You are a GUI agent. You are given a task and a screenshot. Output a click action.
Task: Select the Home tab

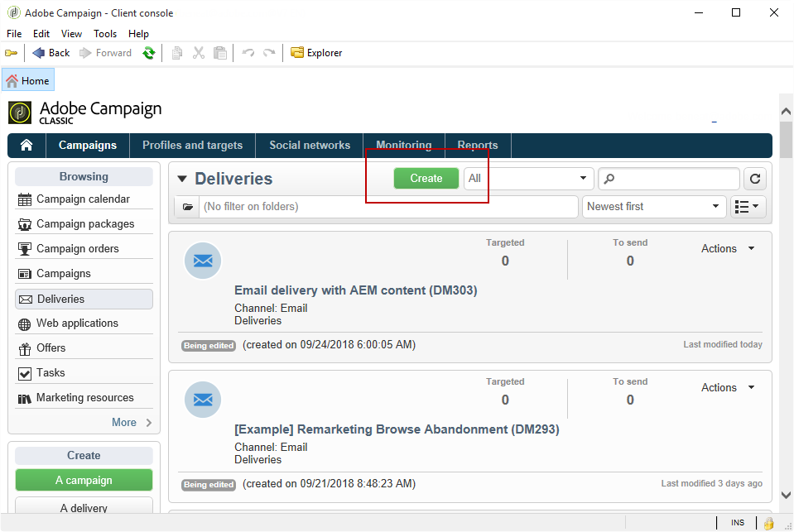[28, 80]
